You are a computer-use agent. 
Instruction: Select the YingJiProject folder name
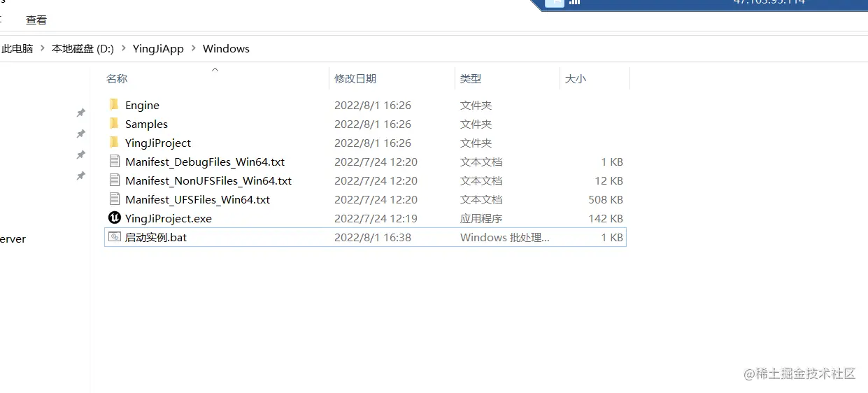pyautogui.click(x=158, y=143)
